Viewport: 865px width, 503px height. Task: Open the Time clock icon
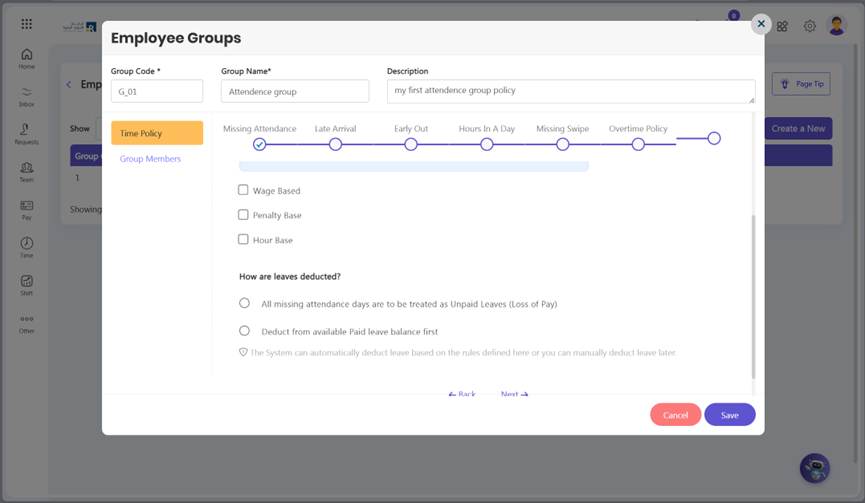[x=26, y=243]
